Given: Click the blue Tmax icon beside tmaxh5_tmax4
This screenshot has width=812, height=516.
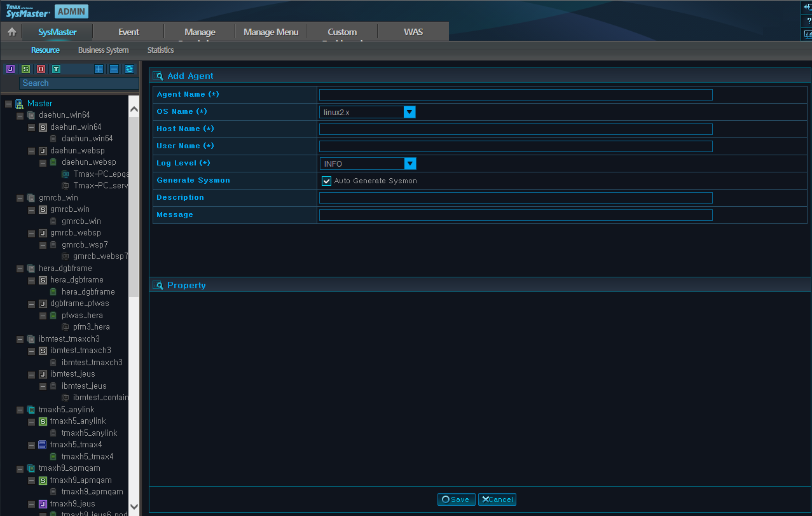Looking at the screenshot, I should point(43,445).
